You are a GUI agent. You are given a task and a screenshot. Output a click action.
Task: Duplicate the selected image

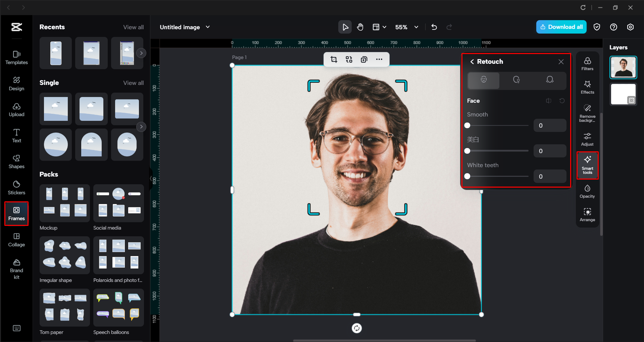(x=364, y=59)
